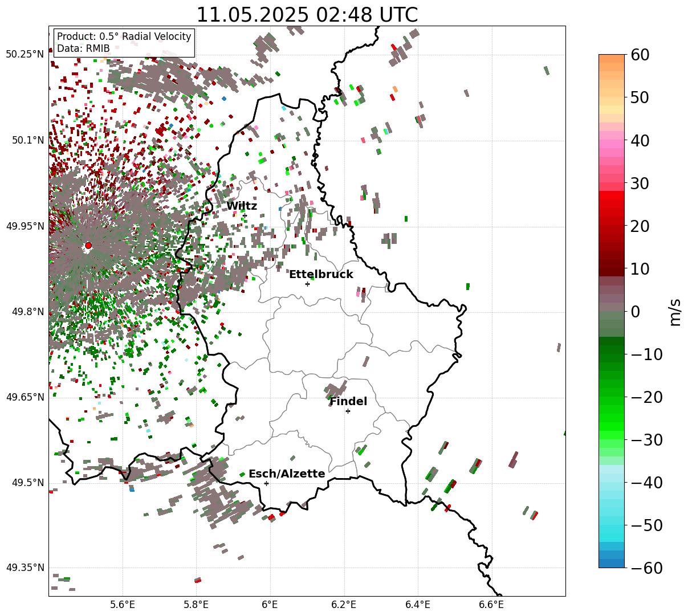
Task: Click the 5.8°E longitude label
Action: pyautogui.click(x=196, y=605)
